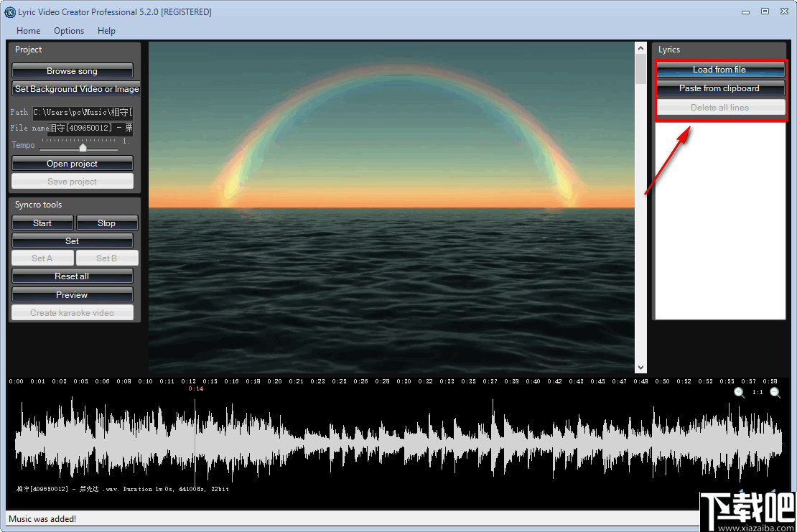The height and width of the screenshot is (532, 797).
Task: Open the Help menu
Action: pyautogui.click(x=106, y=30)
